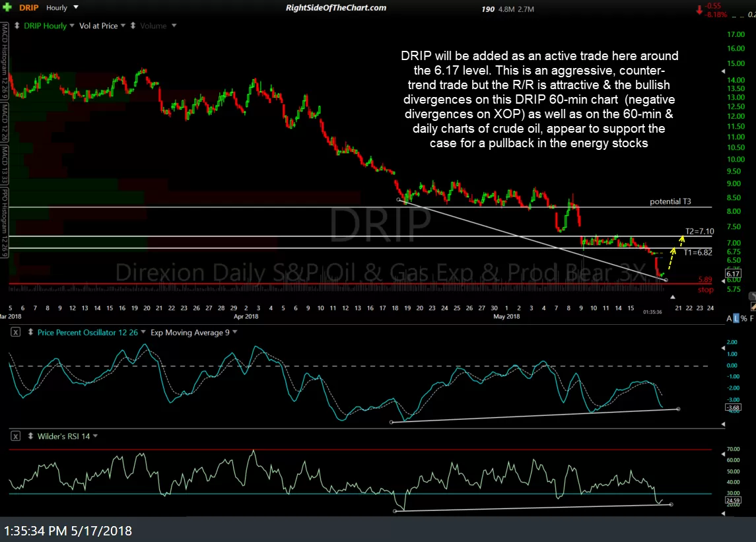Click the move arrows of Wilder's RSI
The width and height of the screenshot is (756, 542).
point(30,436)
